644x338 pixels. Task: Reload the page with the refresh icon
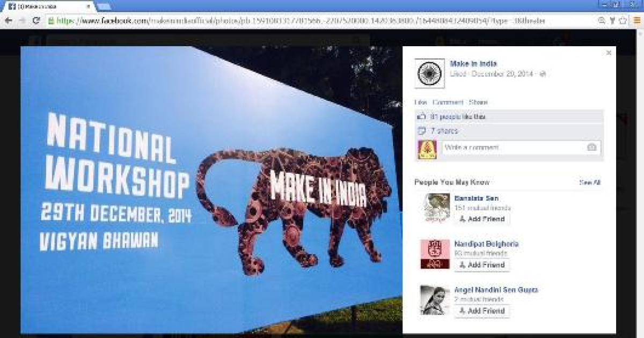click(36, 21)
